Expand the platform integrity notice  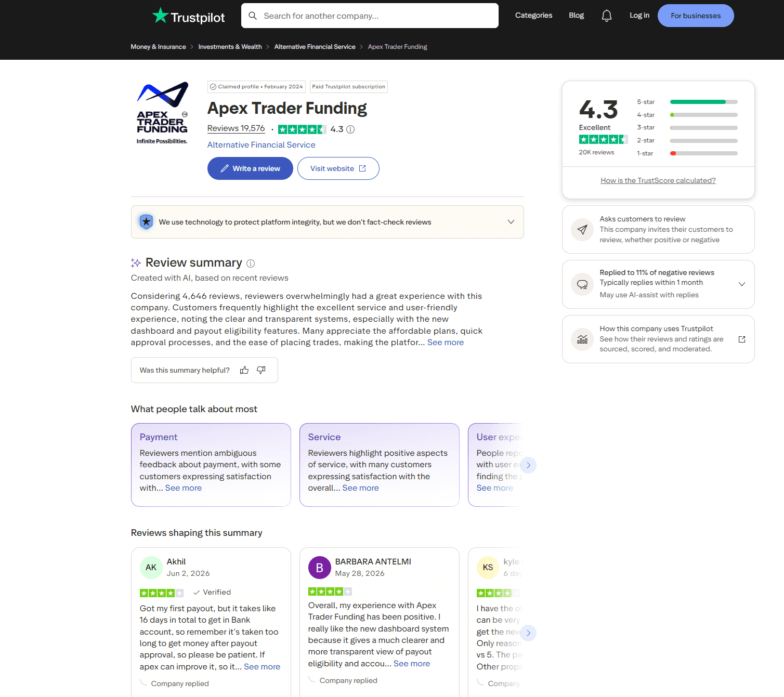[x=511, y=222]
